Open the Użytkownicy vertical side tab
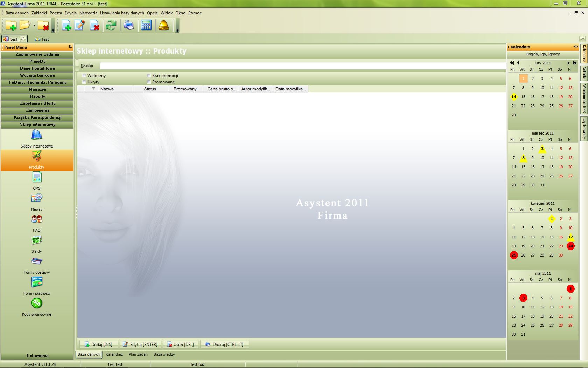Screen dimensions: 588x368 click(584, 128)
